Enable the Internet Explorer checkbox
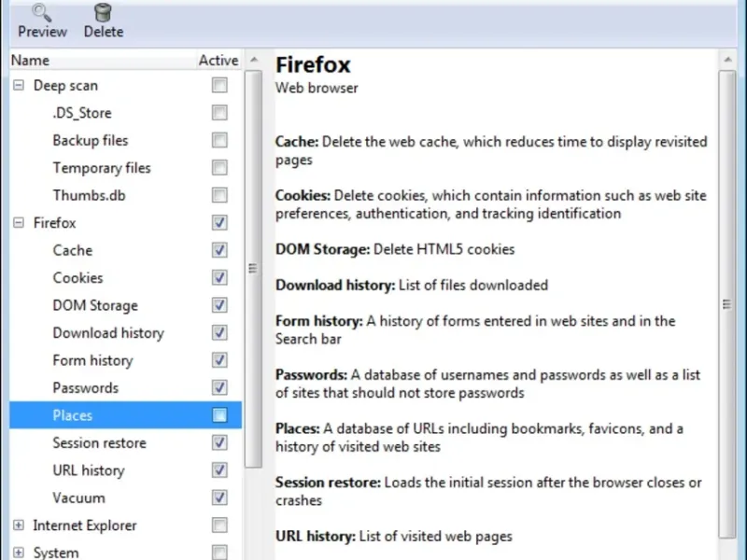 point(219,525)
